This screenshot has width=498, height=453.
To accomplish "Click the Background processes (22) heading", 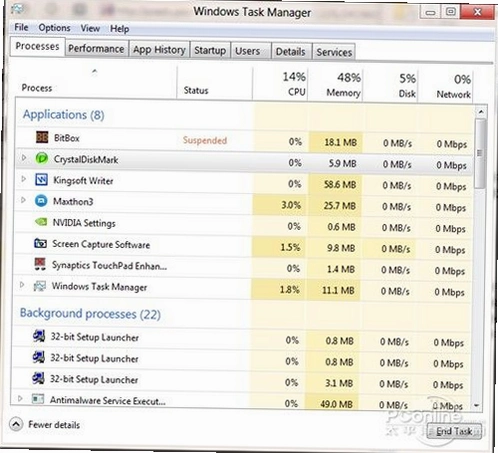I will (x=90, y=314).
